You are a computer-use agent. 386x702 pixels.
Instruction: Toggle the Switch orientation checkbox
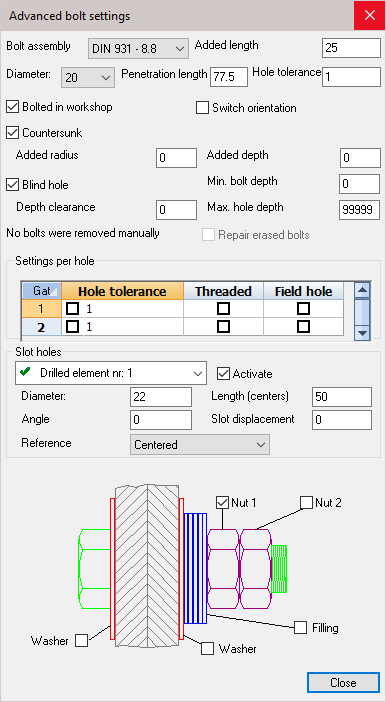202,108
